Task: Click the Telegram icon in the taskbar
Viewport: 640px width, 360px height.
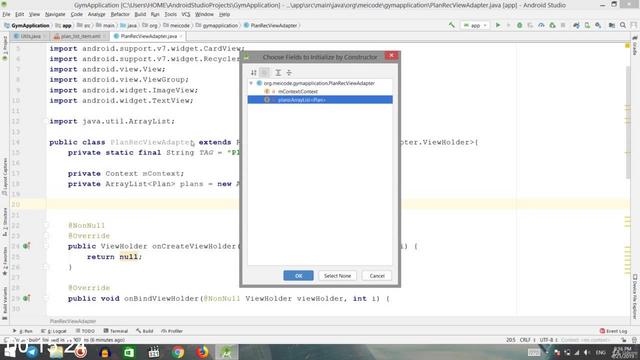Action: 32,352
